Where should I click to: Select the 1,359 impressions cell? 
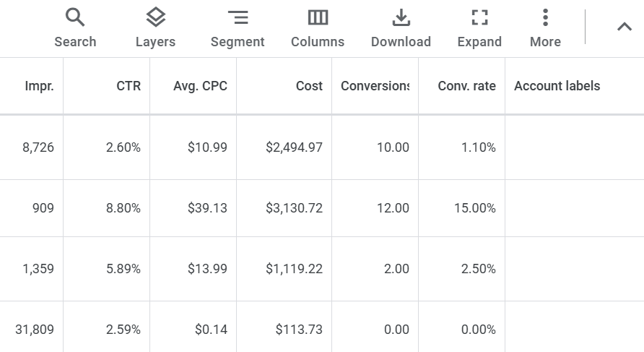click(32, 269)
